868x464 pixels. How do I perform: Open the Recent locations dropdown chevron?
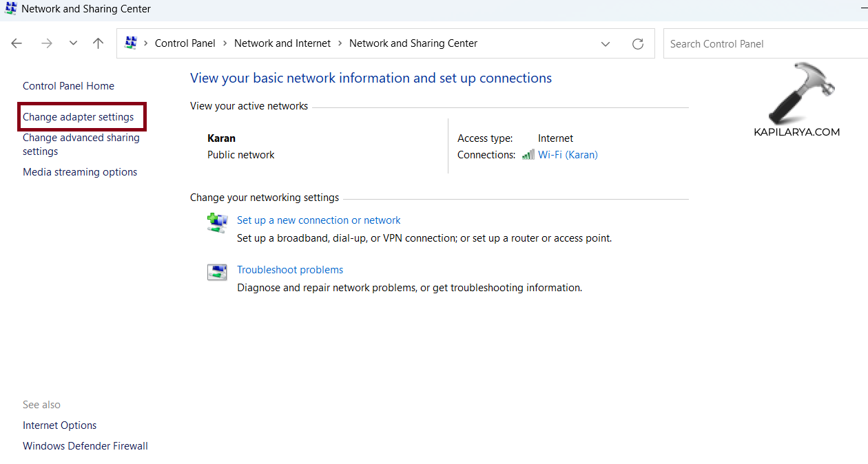tap(73, 43)
